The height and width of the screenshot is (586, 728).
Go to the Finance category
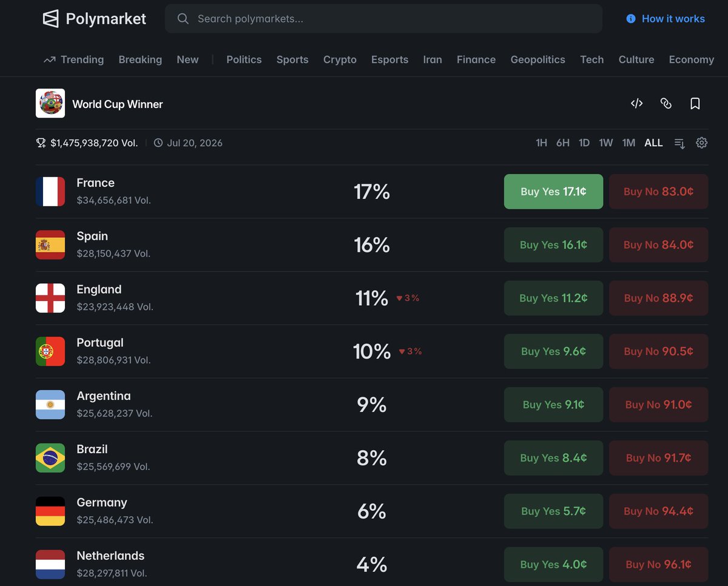point(476,59)
